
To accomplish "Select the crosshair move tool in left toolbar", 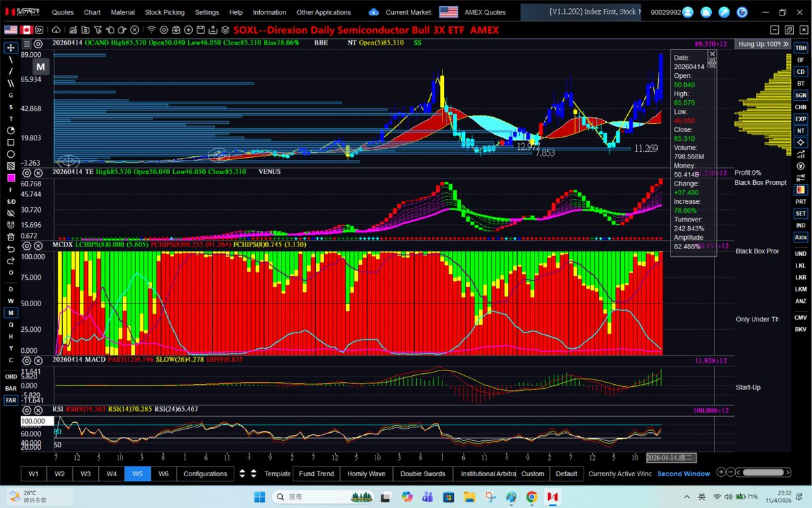I will (x=11, y=47).
